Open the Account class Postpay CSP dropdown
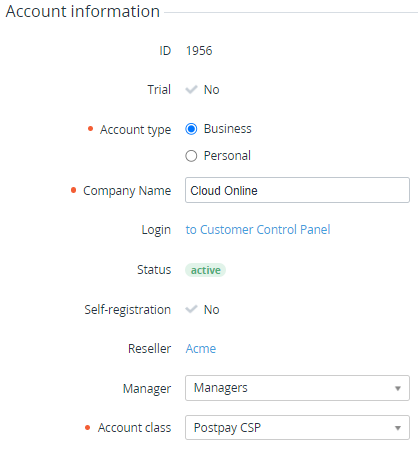The height and width of the screenshot is (449, 418). click(x=297, y=428)
